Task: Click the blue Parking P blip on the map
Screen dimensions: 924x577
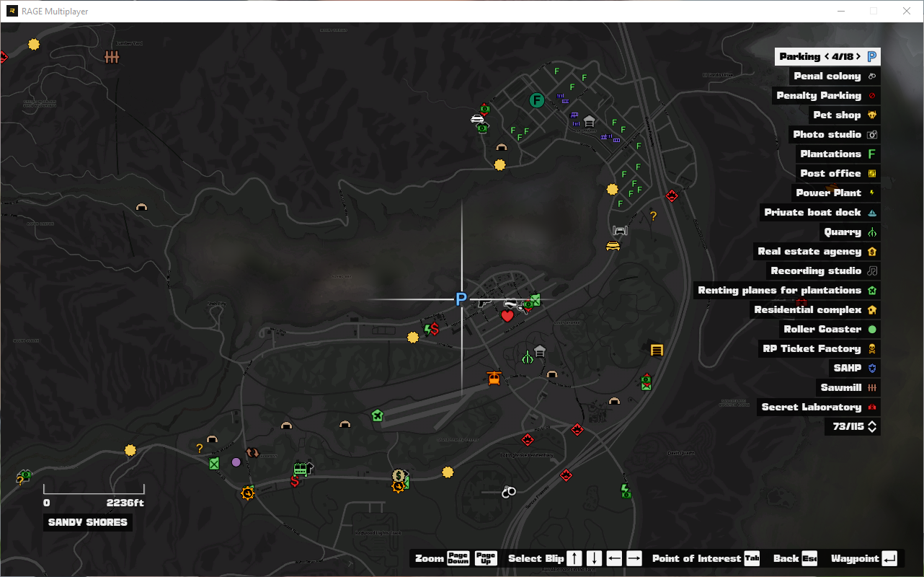Action: click(461, 299)
